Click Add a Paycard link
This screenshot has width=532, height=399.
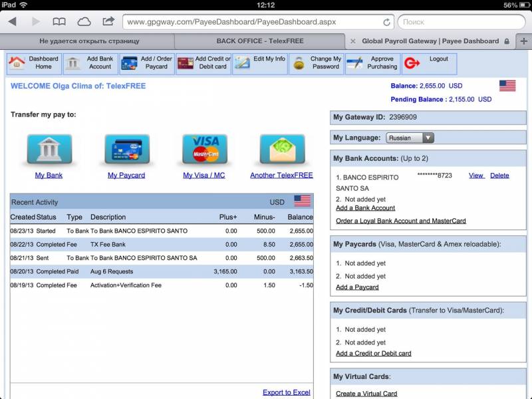click(357, 287)
